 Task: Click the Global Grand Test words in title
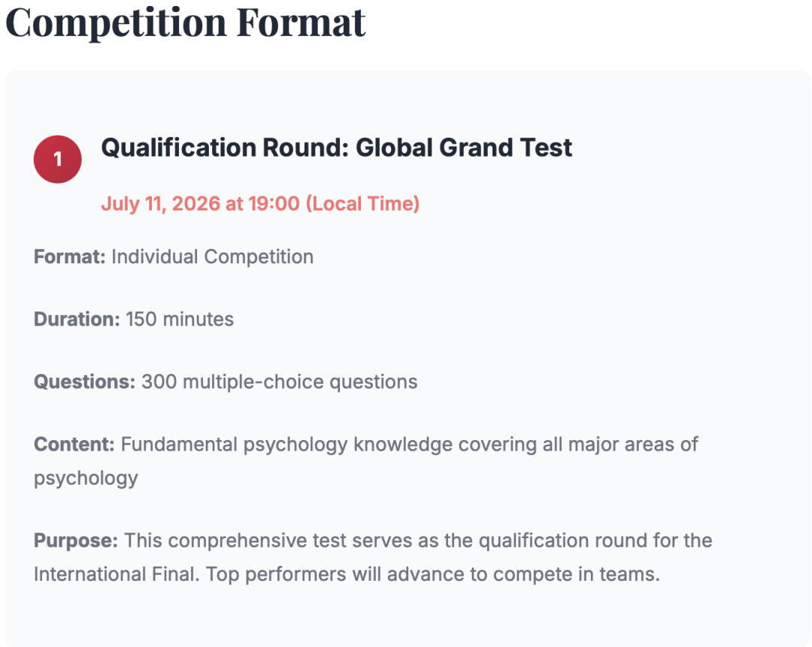(464, 147)
